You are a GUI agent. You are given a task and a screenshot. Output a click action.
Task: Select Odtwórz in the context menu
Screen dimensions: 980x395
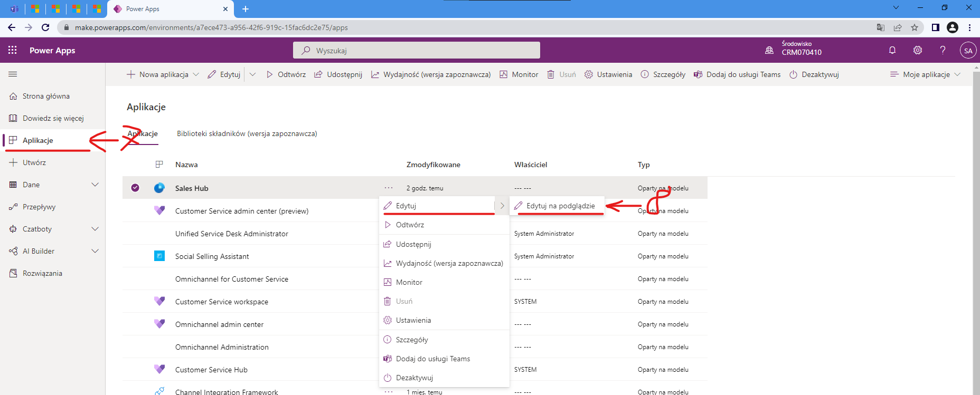[x=444, y=225]
